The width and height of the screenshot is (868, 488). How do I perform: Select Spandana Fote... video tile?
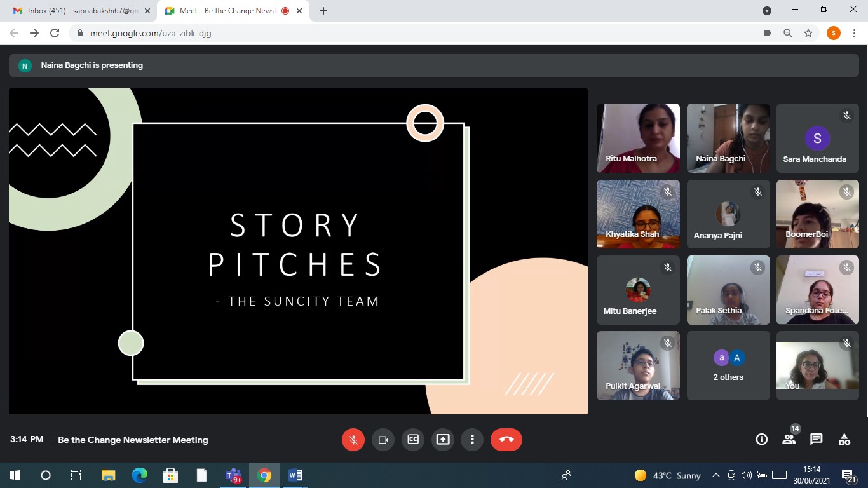point(818,290)
